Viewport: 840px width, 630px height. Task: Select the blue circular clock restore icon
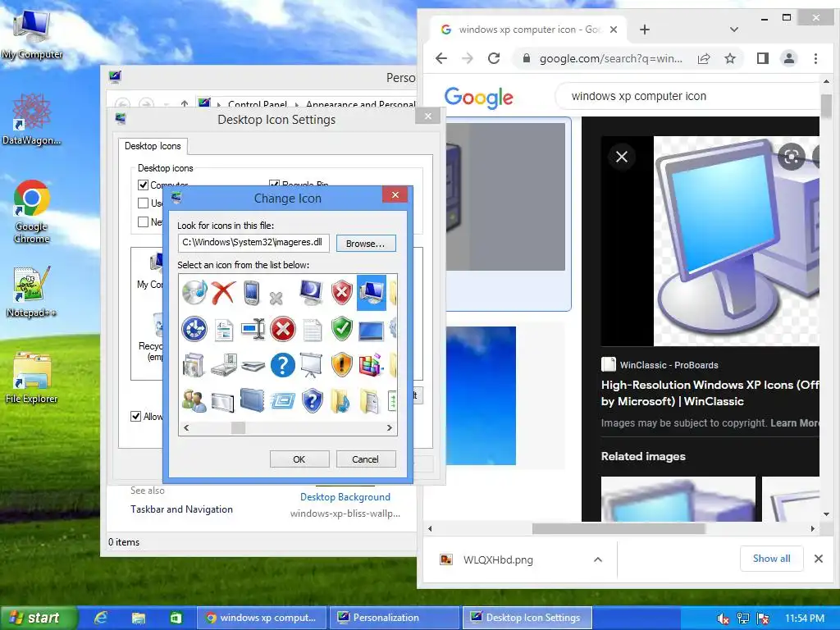click(194, 329)
